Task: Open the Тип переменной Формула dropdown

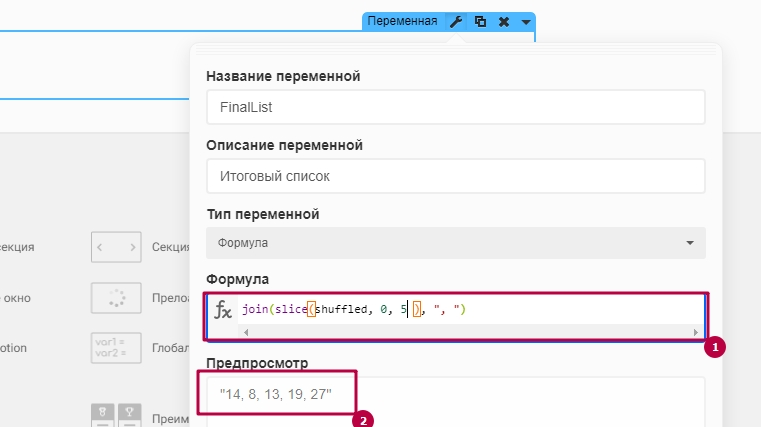Action: [456, 243]
